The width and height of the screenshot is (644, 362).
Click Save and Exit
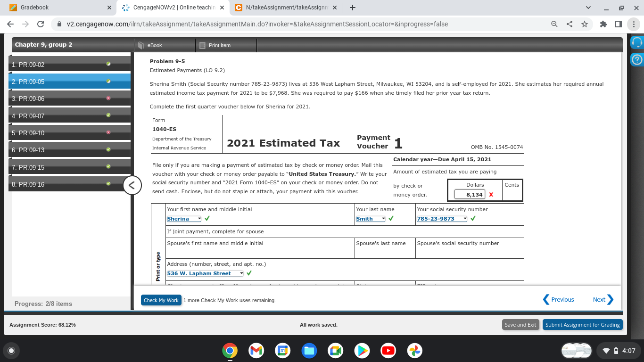(x=520, y=325)
